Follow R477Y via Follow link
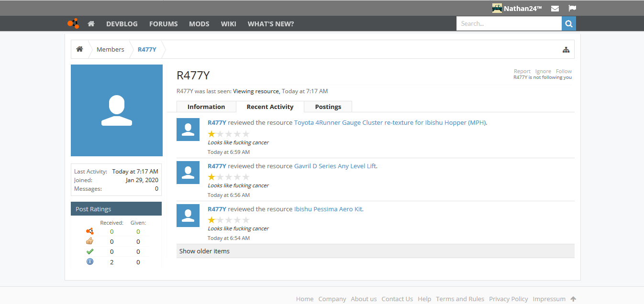644x304 pixels. tap(564, 71)
